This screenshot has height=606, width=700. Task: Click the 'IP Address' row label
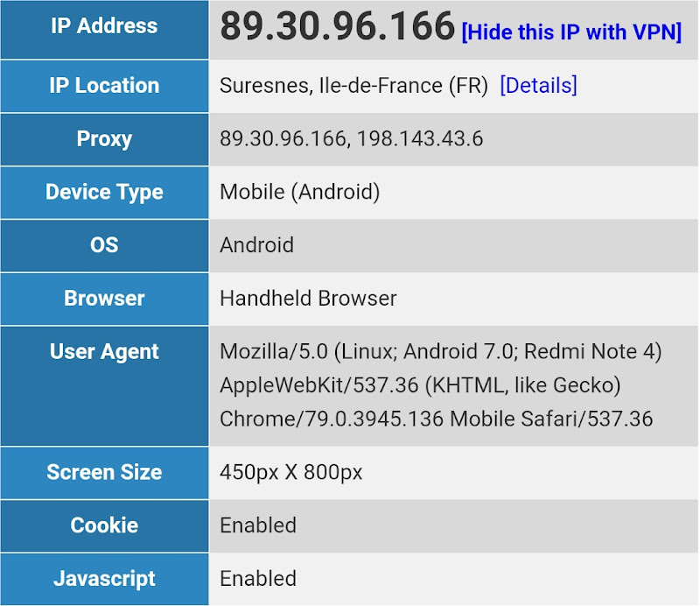pyautogui.click(x=104, y=26)
